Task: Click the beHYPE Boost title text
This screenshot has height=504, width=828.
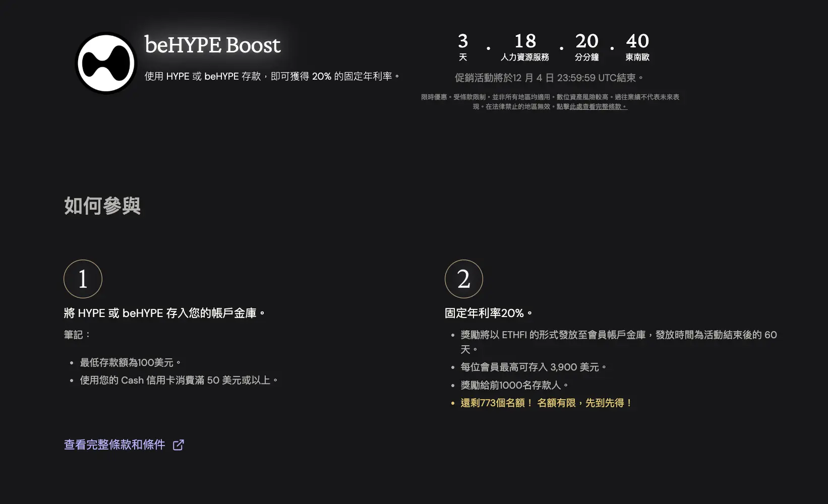Action: [212, 45]
